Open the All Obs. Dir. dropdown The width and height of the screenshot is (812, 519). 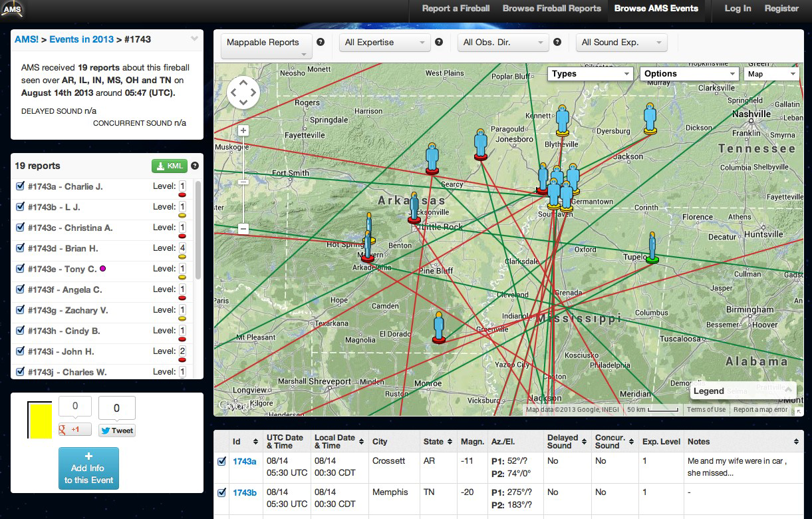click(503, 43)
